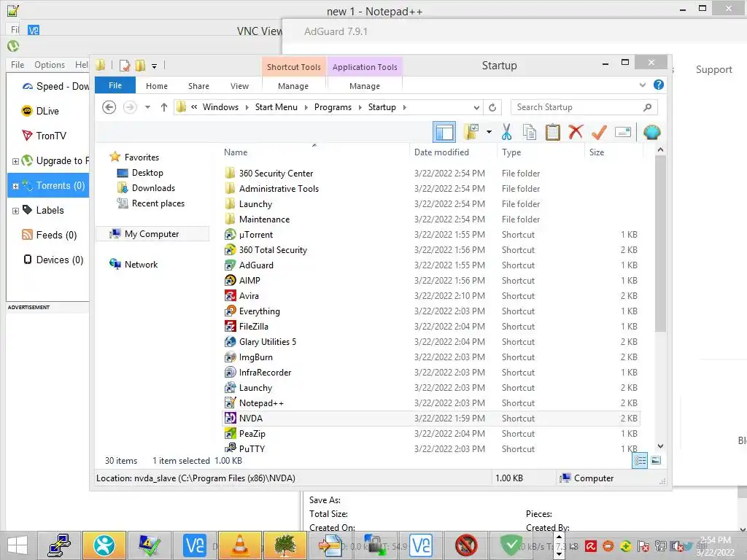This screenshot has width=747, height=560.
Task: Expand the Torrents tree node in uTorrent
Action: click(15, 186)
